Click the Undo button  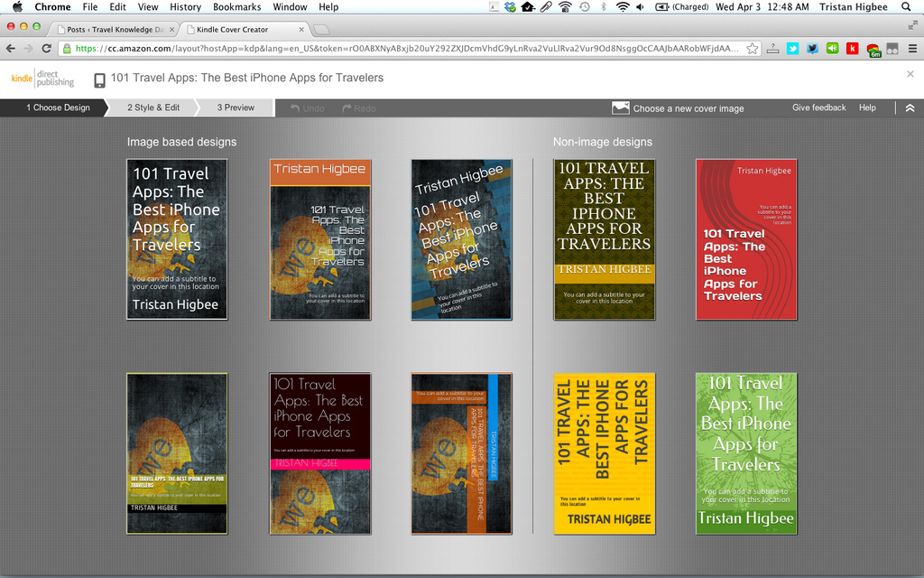308,108
